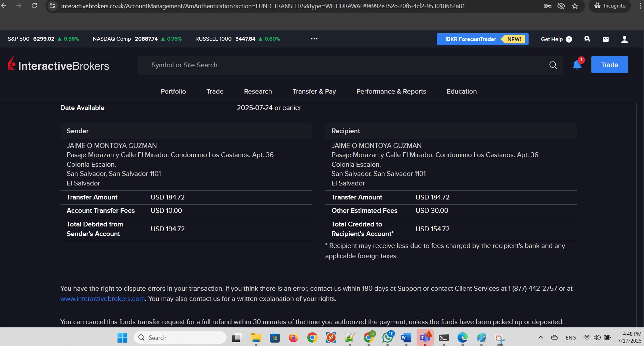Viewport: 644px width, 346px height.
Task: Open site information icon in address bar
Action: 53,6
